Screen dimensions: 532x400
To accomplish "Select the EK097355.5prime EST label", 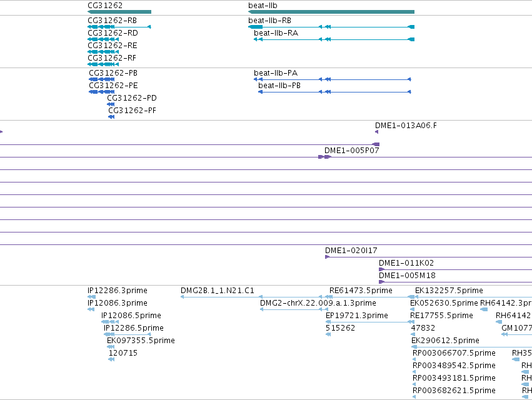I will [x=141, y=341].
